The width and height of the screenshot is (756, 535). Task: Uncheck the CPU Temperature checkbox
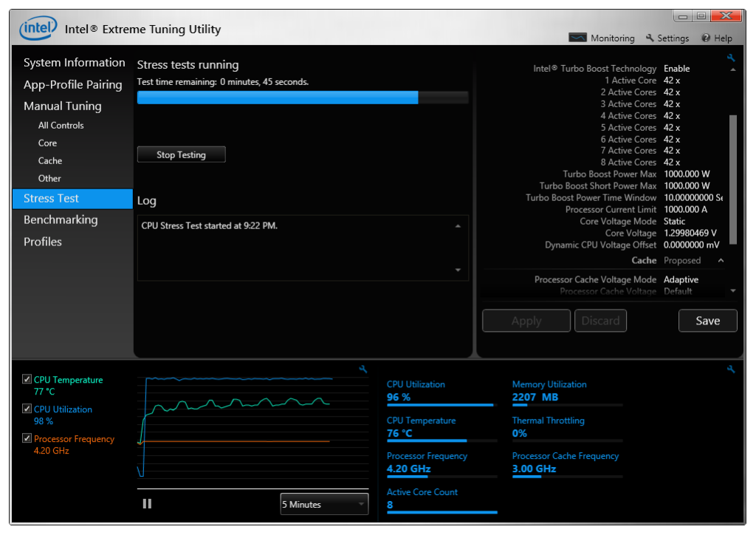[x=27, y=380]
